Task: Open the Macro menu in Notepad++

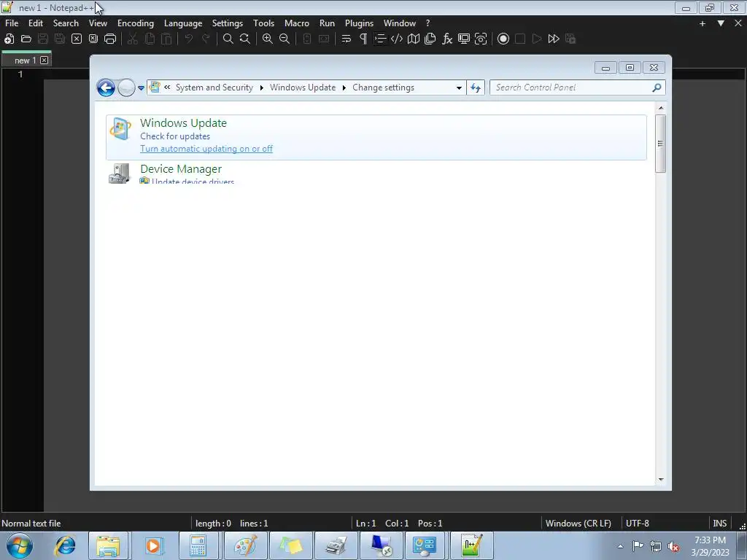Action: pyautogui.click(x=297, y=23)
